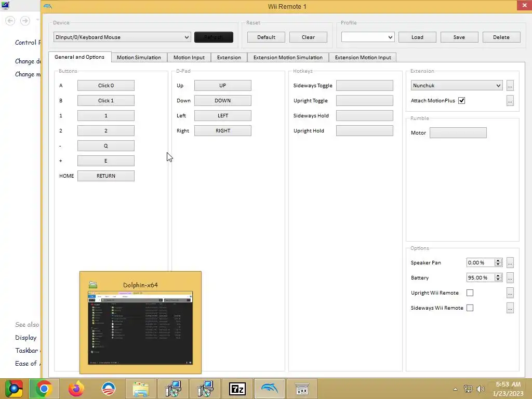Click the Refresh button

click(x=214, y=37)
